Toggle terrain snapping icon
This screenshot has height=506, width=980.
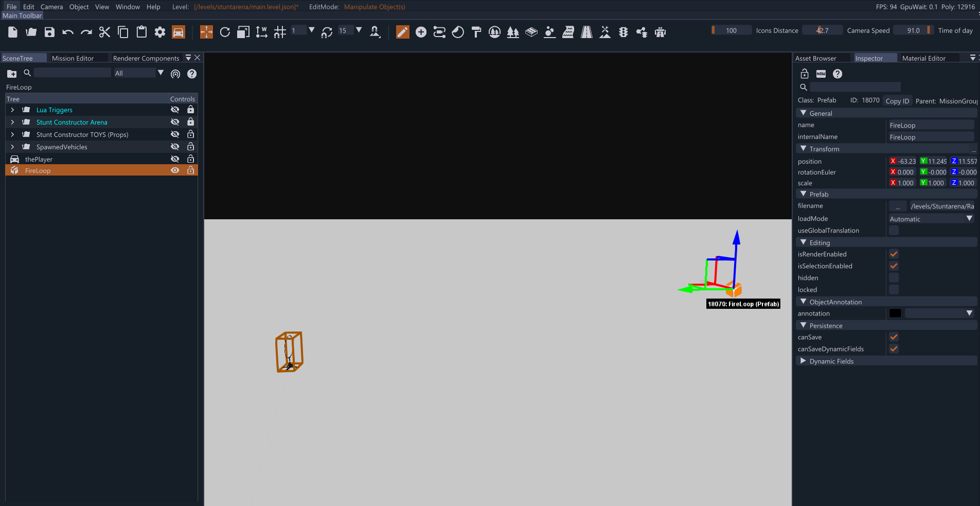tap(376, 32)
